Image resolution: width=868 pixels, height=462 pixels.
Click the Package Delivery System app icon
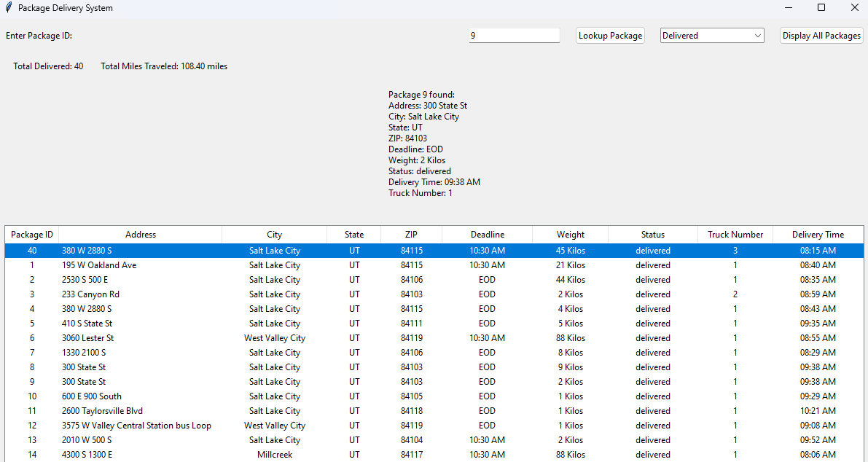(x=9, y=8)
